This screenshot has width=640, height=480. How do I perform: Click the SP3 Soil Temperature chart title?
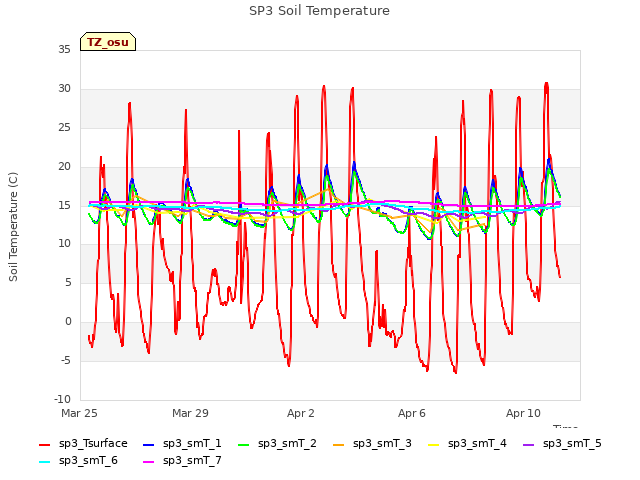[319, 11]
